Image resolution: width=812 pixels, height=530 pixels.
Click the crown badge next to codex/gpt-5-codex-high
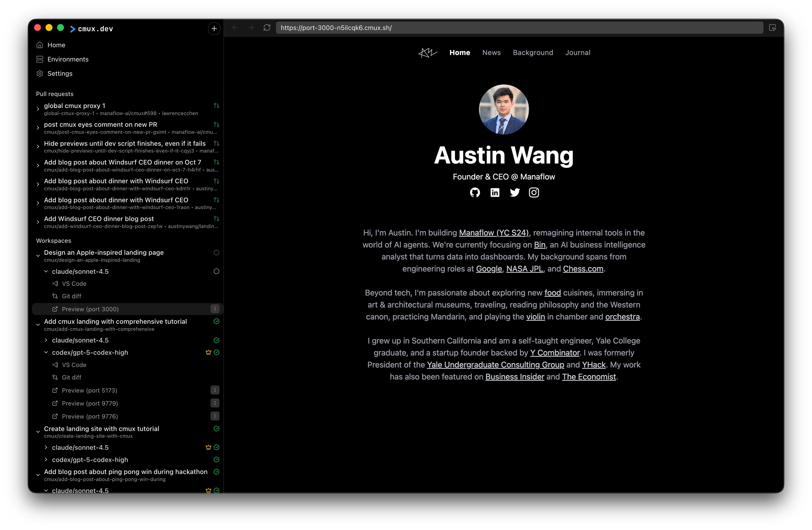pyautogui.click(x=208, y=352)
